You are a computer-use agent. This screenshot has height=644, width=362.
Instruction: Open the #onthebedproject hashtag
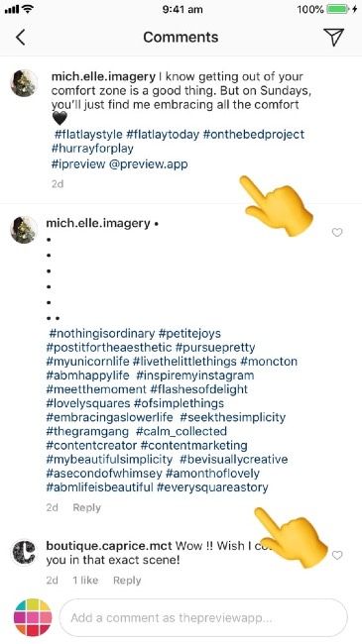point(254,135)
